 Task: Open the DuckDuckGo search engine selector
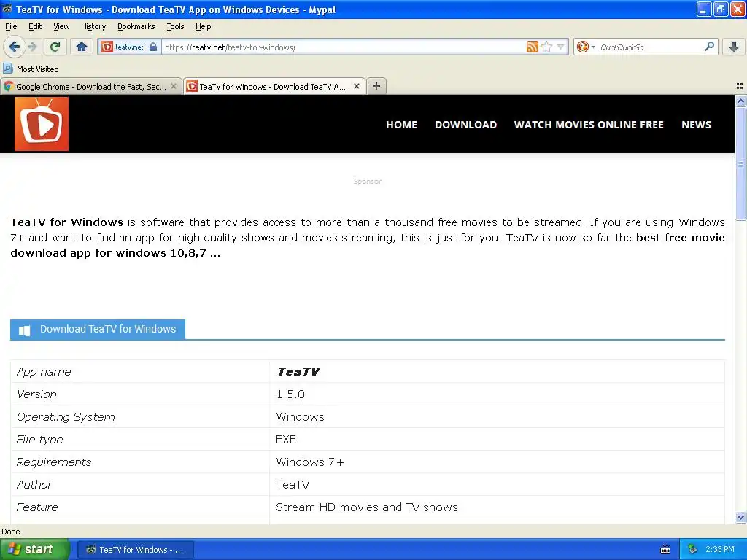[x=586, y=47]
